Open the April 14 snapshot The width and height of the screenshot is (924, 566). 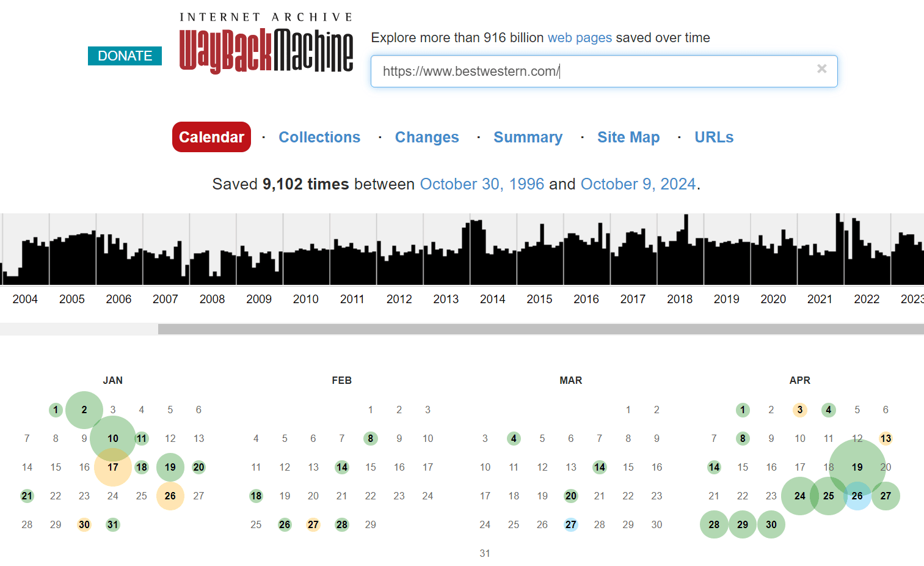[x=714, y=467]
